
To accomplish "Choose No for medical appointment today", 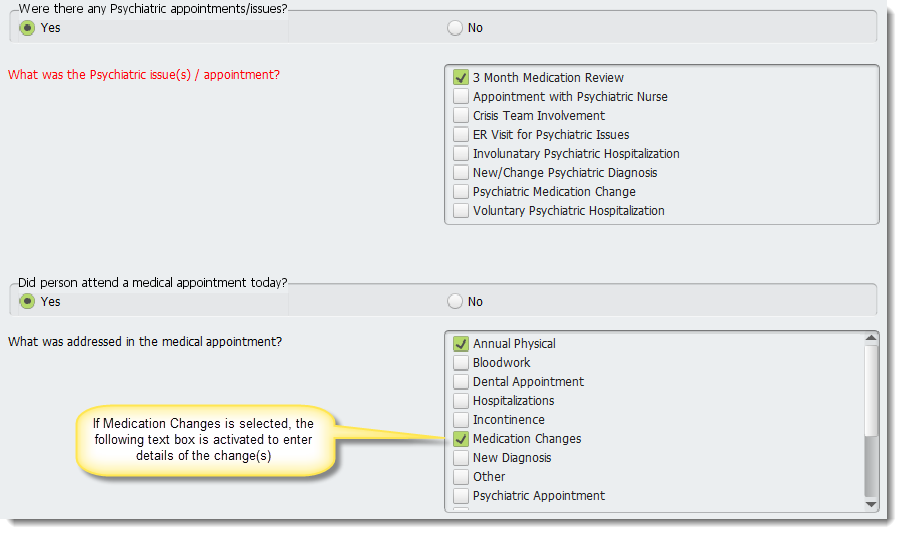I will [x=454, y=302].
